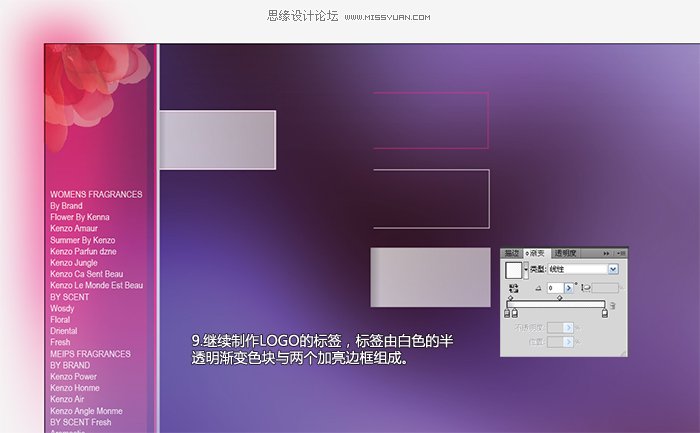Select the pink outlined rectangle frame
Viewport: 700px width, 433px height.
(431, 121)
